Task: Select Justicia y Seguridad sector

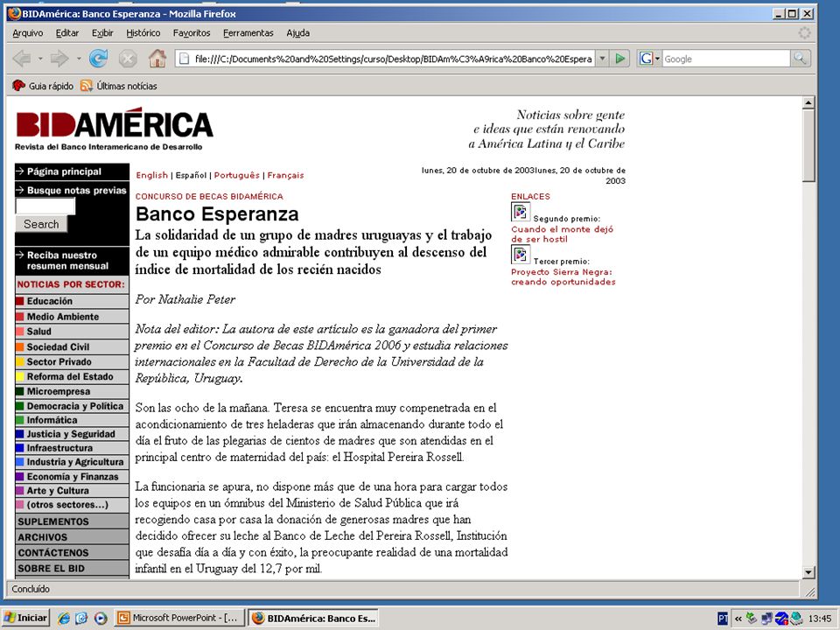Action: point(72,434)
